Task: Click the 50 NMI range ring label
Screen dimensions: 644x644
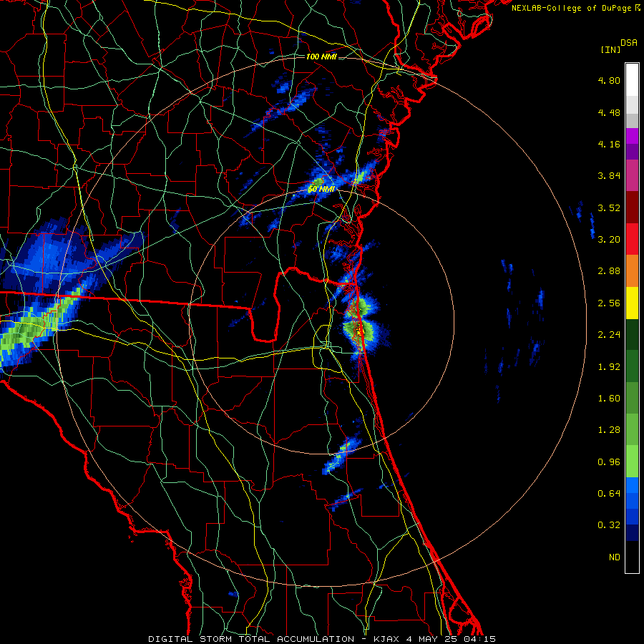Action: [x=321, y=189]
